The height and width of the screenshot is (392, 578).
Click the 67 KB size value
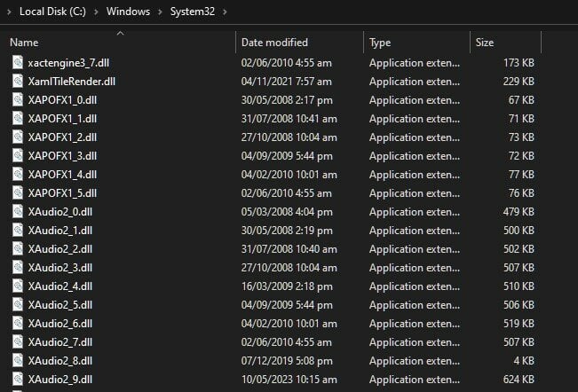(521, 99)
